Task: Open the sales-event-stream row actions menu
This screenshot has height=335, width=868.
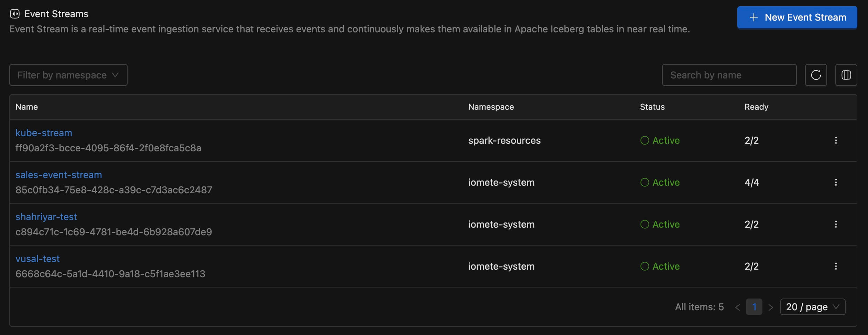Action: (836, 182)
